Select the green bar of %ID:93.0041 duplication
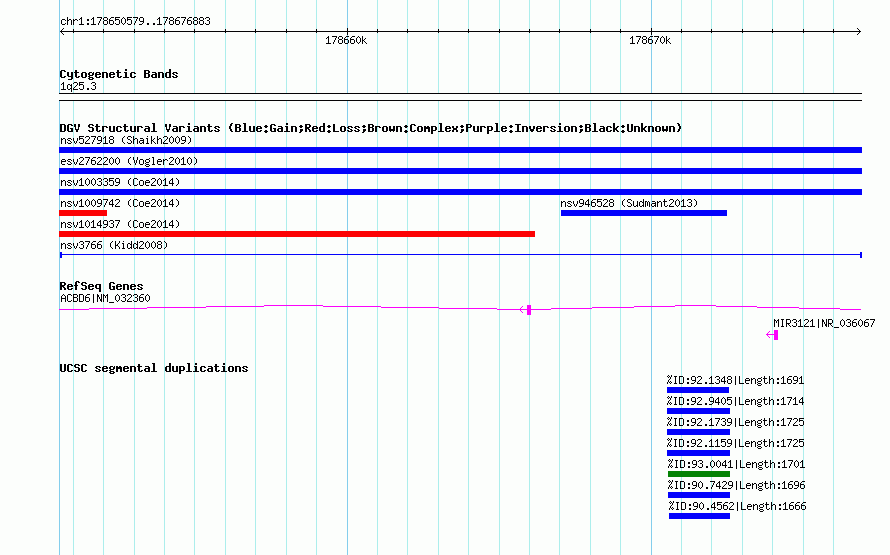This screenshot has width=890, height=555. pyautogui.click(x=699, y=474)
